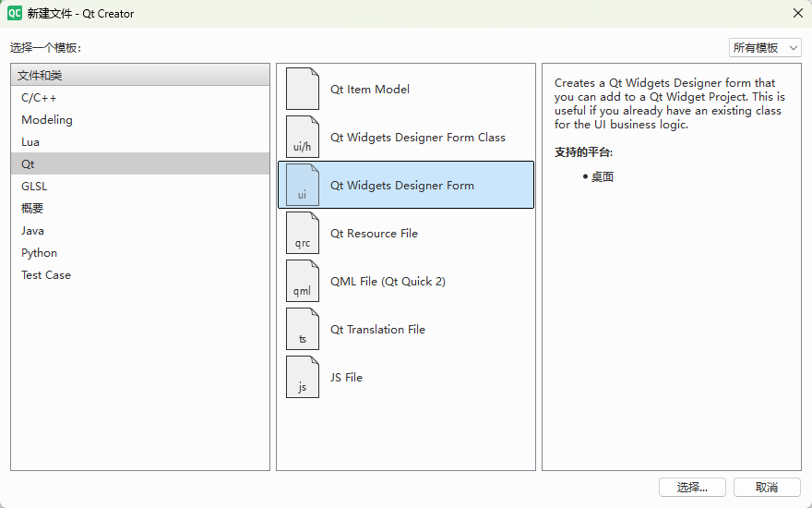This screenshot has height=508, width=812.
Task: Choose JS File template label
Action: [x=346, y=378]
